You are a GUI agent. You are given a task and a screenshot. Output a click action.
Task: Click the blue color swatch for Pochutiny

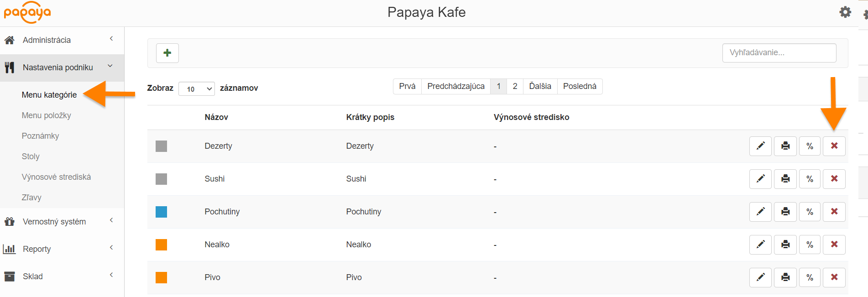coord(161,212)
